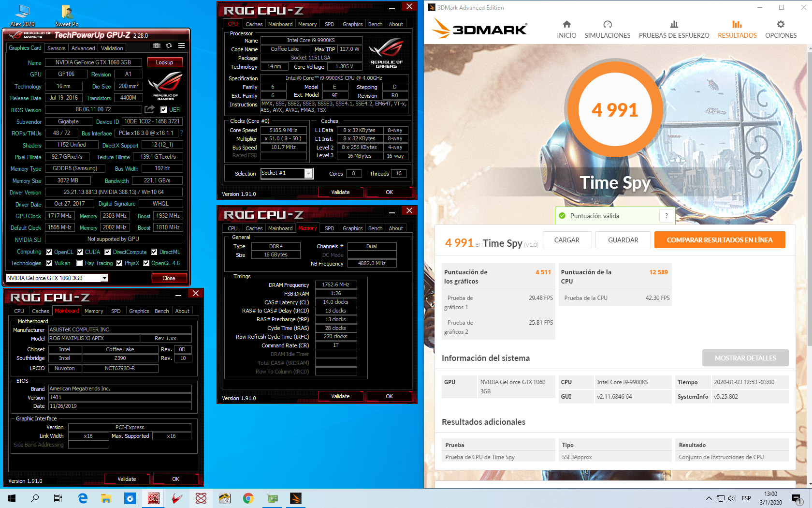The height and width of the screenshot is (508, 812).
Task: Click the Bus Interface question mark in GPU-Z
Action: pyautogui.click(x=182, y=133)
